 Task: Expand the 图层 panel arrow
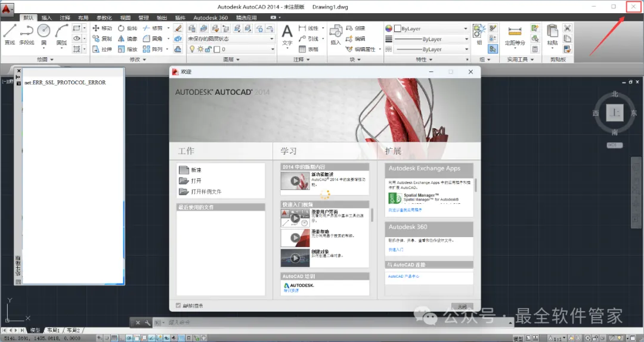coord(238,60)
